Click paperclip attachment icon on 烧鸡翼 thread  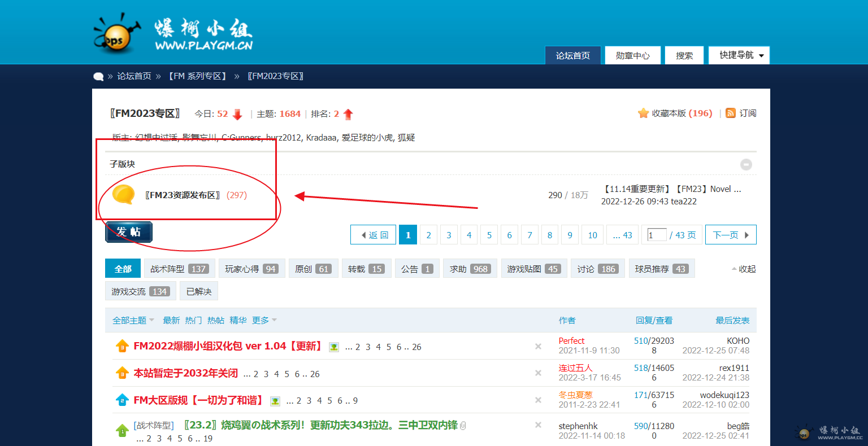(463, 426)
